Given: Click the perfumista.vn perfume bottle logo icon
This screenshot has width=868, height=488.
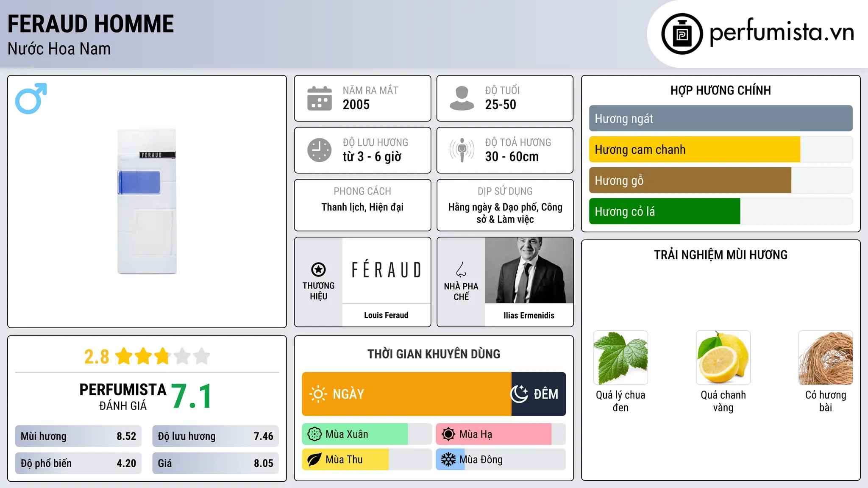Looking at the screenshot, I should (682, 34).
